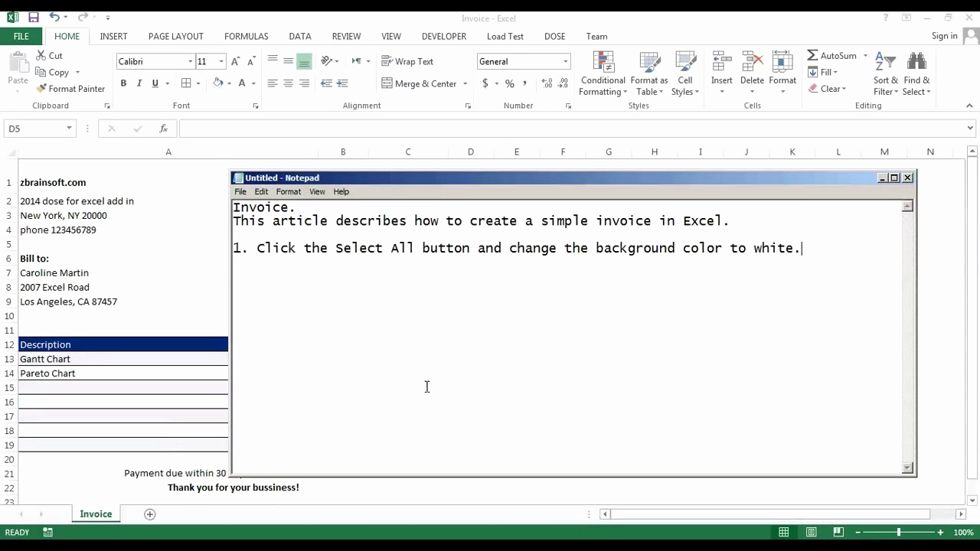Viewport: 980px width, 551px height.
Task: Apply the Font Color red A
Action: pos(242,83)
